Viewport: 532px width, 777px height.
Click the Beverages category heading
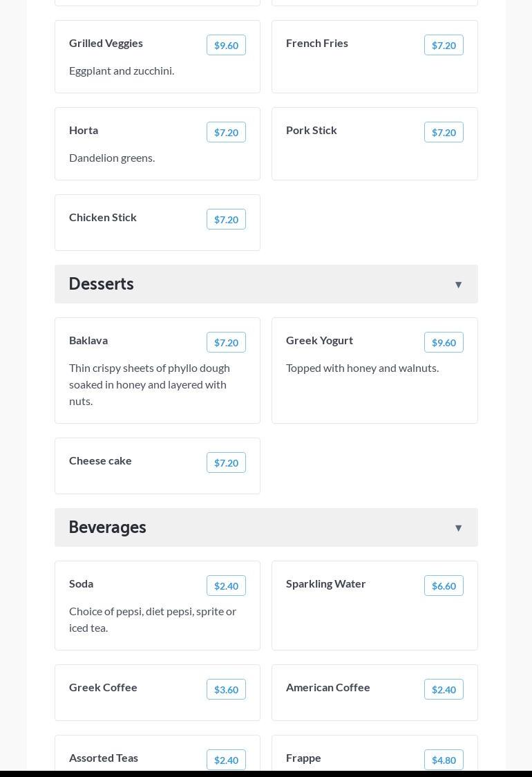[107, 527]
